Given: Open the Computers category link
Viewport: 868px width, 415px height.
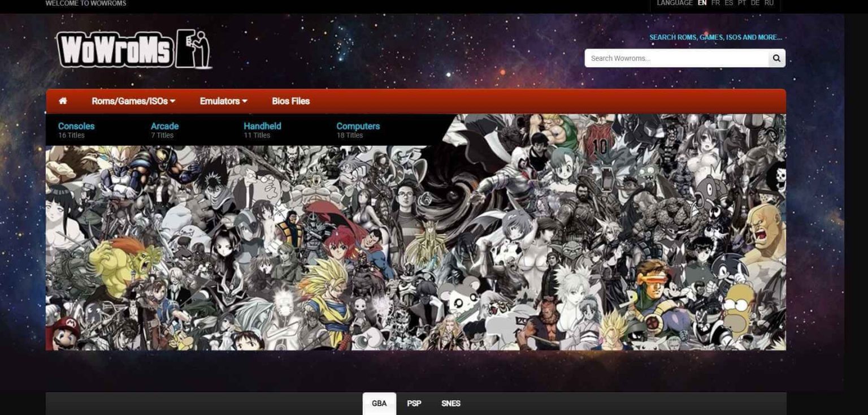Looking at the screenshot, I should pos(358,126).
